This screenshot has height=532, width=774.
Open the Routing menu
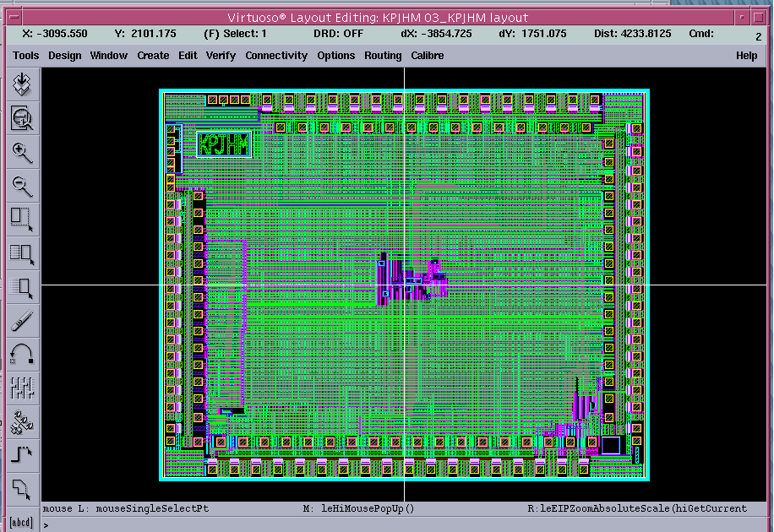pos(383,56)
